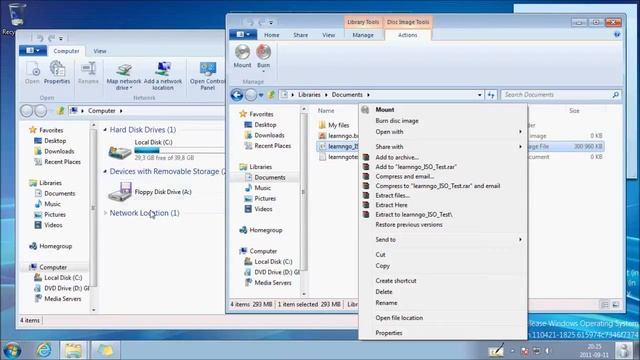Viewport: 640px width, 360px height.
Task: Click the clock in the system tray
Action: 595,350
